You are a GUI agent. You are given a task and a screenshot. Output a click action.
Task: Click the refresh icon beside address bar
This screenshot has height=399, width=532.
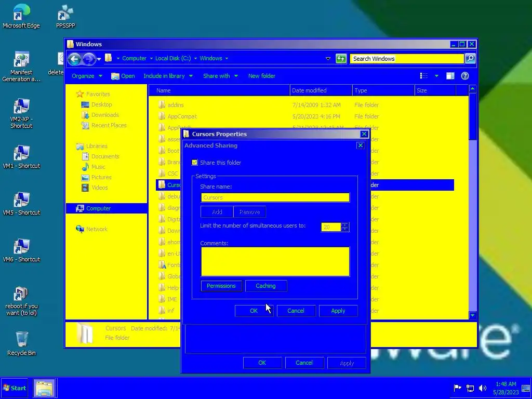pyautogui.click(x=341, y=58)
